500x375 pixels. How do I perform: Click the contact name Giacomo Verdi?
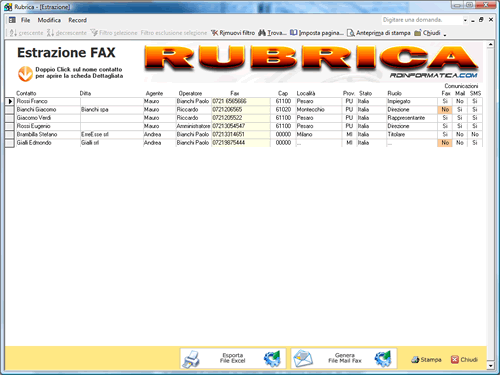click(34, 118)
